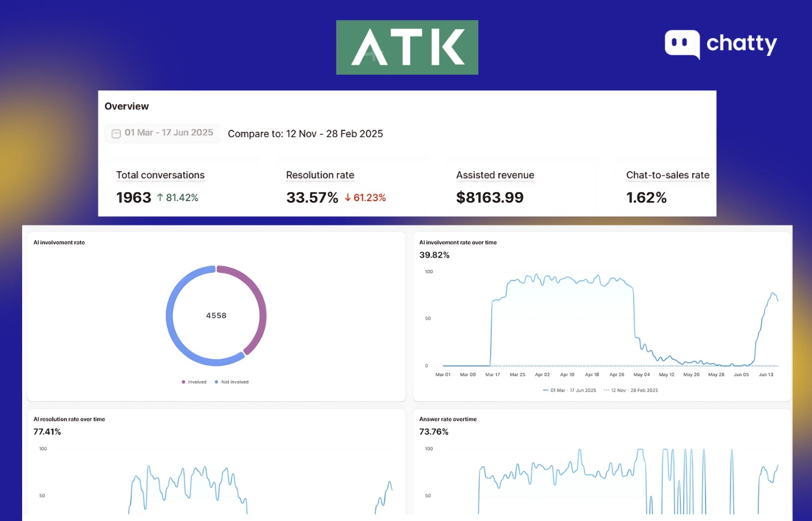Open the Assisted revenue metric label

tap(495, 175)
